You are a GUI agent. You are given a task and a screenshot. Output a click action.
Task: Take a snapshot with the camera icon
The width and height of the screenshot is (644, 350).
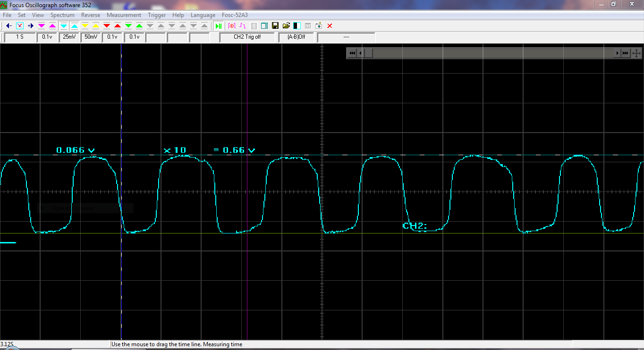point(319,26)
